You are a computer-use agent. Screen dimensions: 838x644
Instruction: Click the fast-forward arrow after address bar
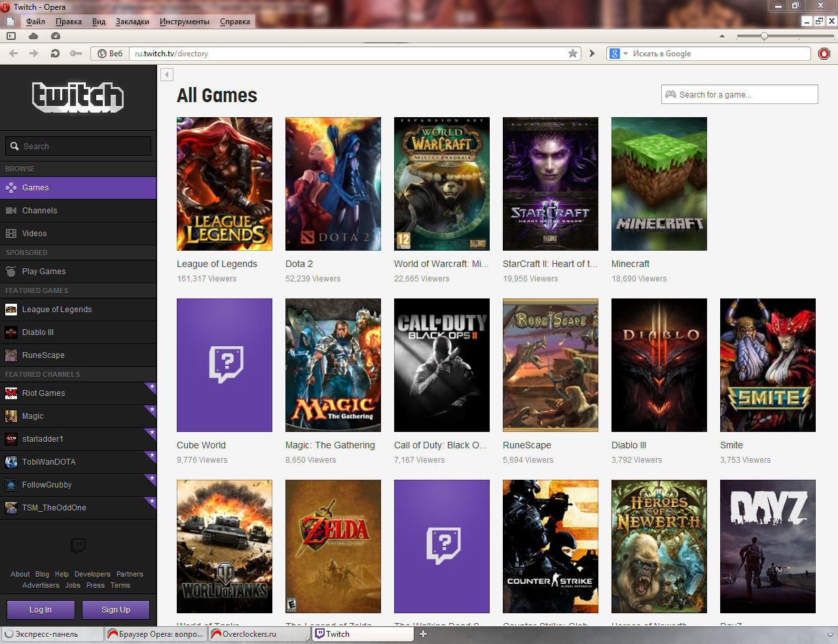pyautogui.click(x=592, y=54)
